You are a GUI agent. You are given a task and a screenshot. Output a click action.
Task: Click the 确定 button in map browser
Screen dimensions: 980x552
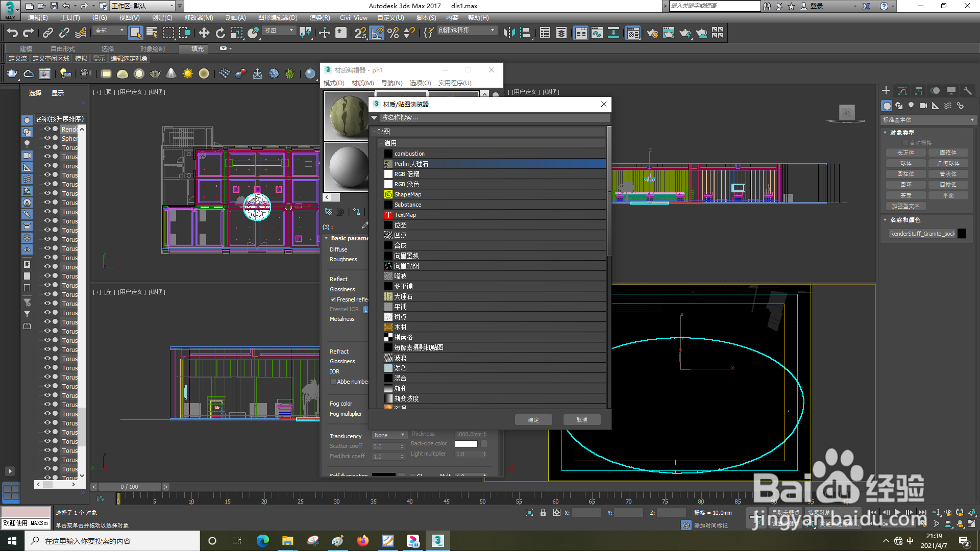point(533,420)
